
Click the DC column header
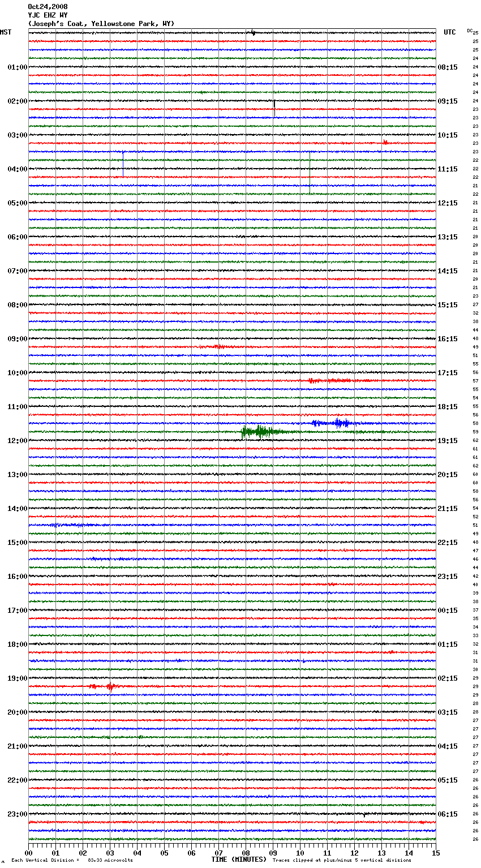point(470,31)
